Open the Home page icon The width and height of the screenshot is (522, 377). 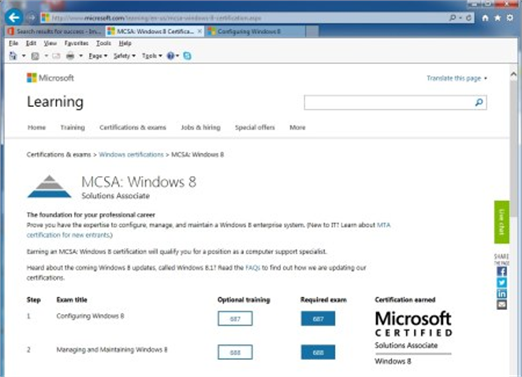click(485, 18)
